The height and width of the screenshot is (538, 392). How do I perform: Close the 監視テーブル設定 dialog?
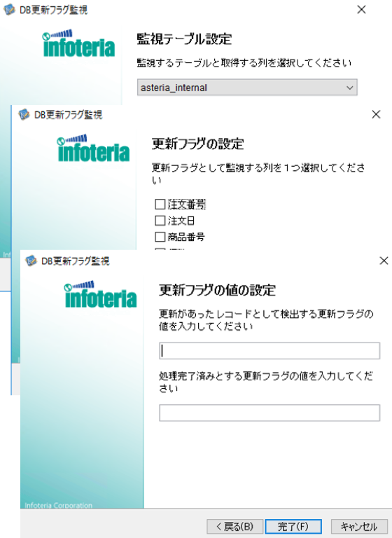coord(361,10)
